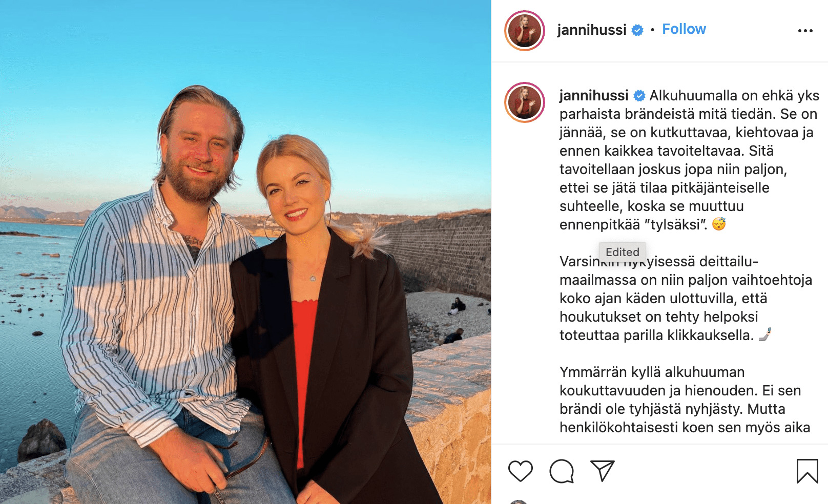Image resolution: width=828 pixels, height=504 pixels.
Task: Click the caption paragraph starting with Varsinkin
Action: pos(686,298)
